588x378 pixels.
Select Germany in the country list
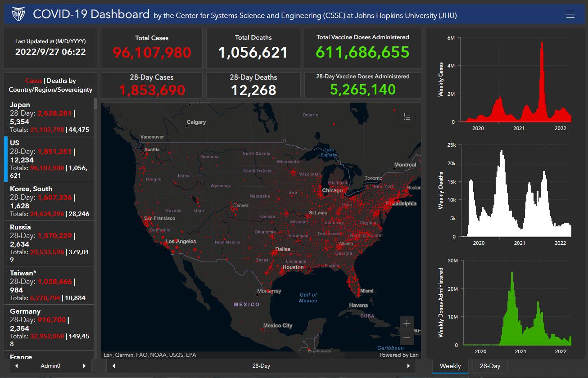(x=49, y=327)
